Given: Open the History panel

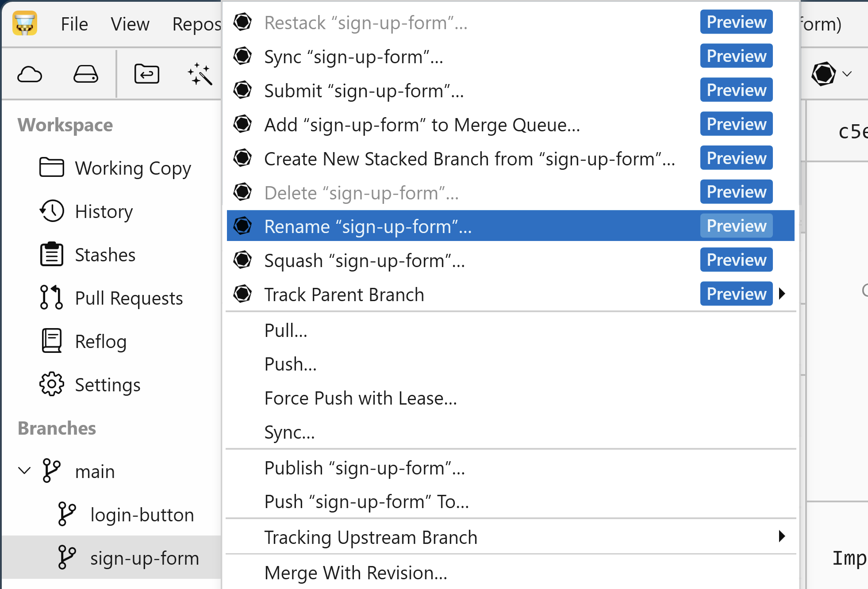Looking at the screenshot, I should [104, 211].
